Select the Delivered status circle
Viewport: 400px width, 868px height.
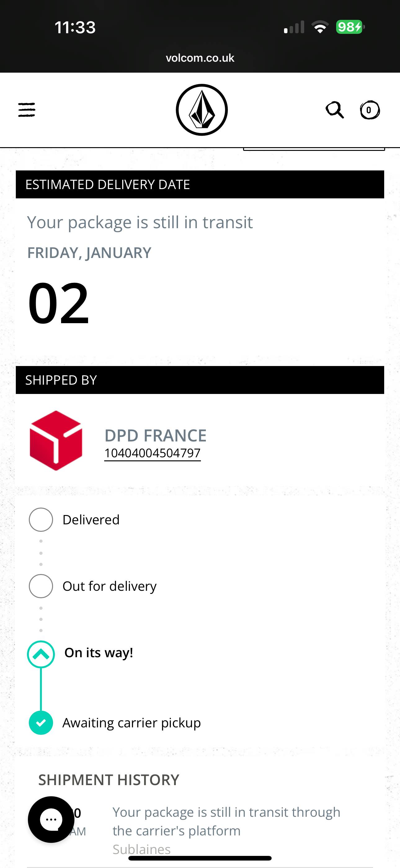click(41, 520)
